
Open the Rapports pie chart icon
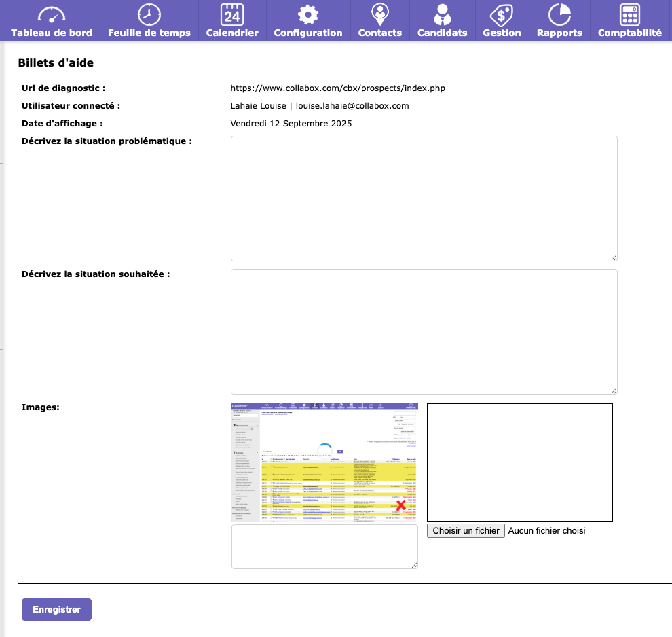tap(559, 14)
